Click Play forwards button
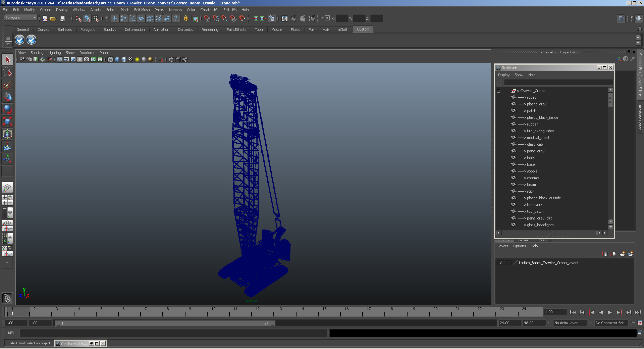Screen dimensions: 644x349 (x=610, y=312)
